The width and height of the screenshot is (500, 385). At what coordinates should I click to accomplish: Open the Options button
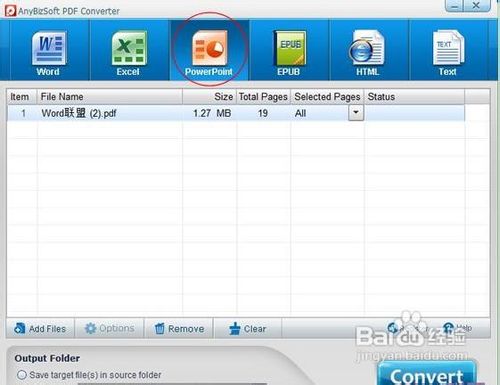coord(109,328)
